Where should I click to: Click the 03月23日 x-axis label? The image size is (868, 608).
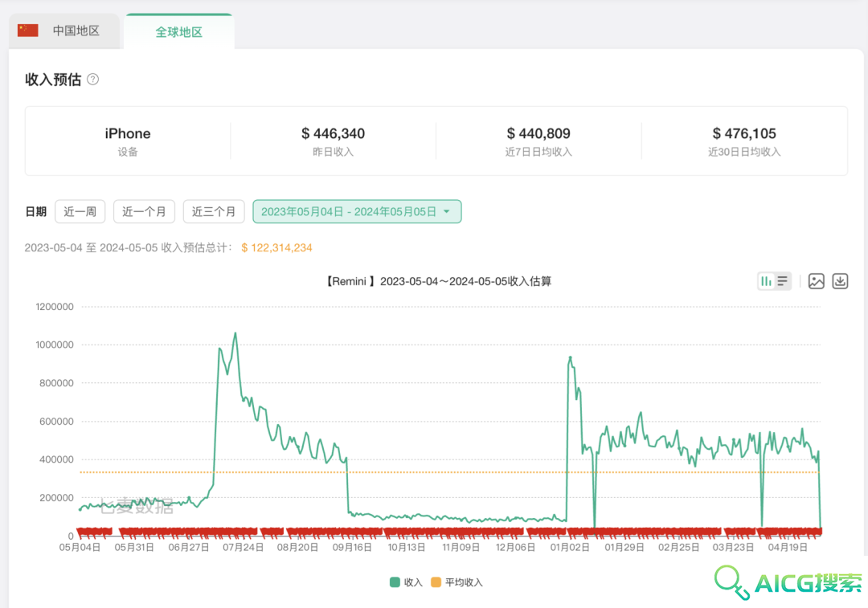tap(734, 548)
